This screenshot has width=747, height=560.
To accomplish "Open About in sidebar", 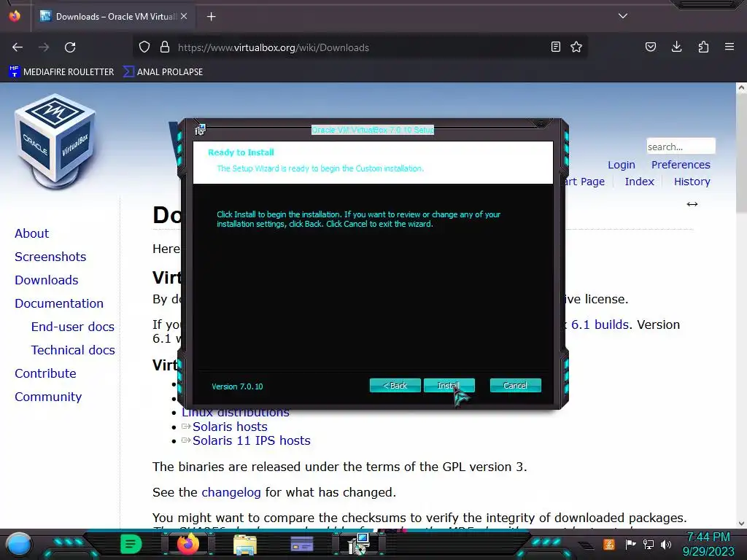I will tap(32, 233).
